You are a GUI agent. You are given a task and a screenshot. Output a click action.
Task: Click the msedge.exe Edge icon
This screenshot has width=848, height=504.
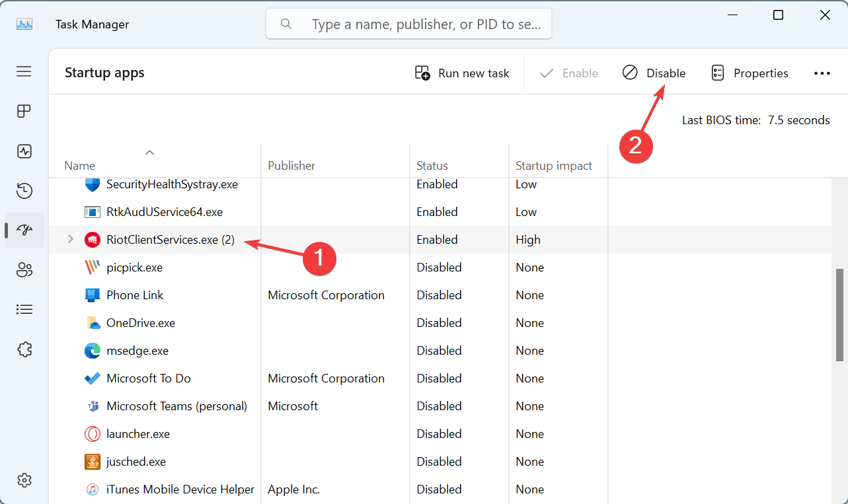93,351
